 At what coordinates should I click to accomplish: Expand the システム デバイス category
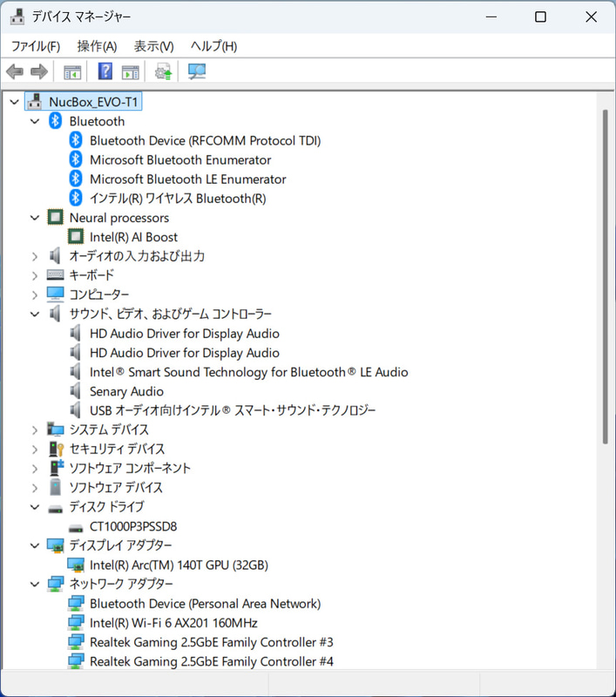coord(35,430)
